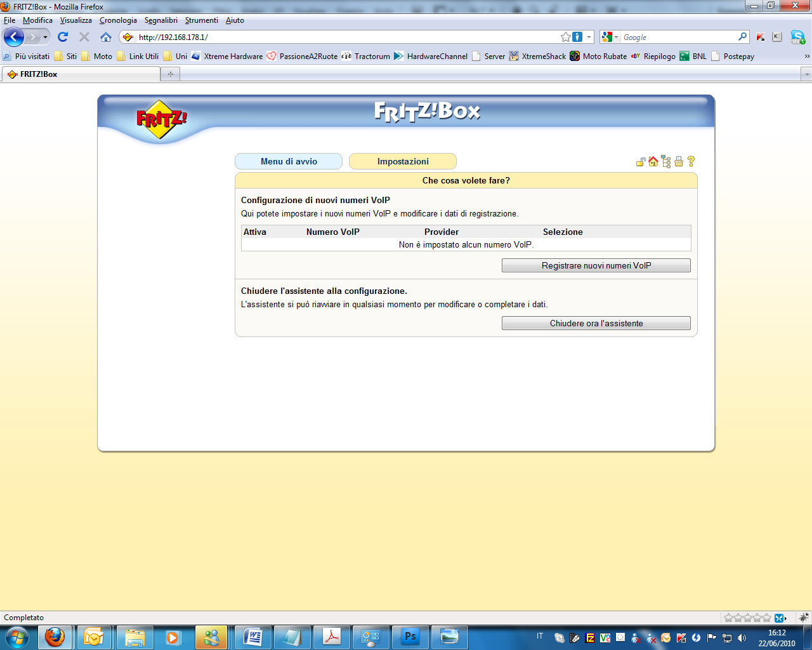Click the printer icon in FRITZ!Box
The width and height of the screenshot is (812, 650).
(679, 162)
